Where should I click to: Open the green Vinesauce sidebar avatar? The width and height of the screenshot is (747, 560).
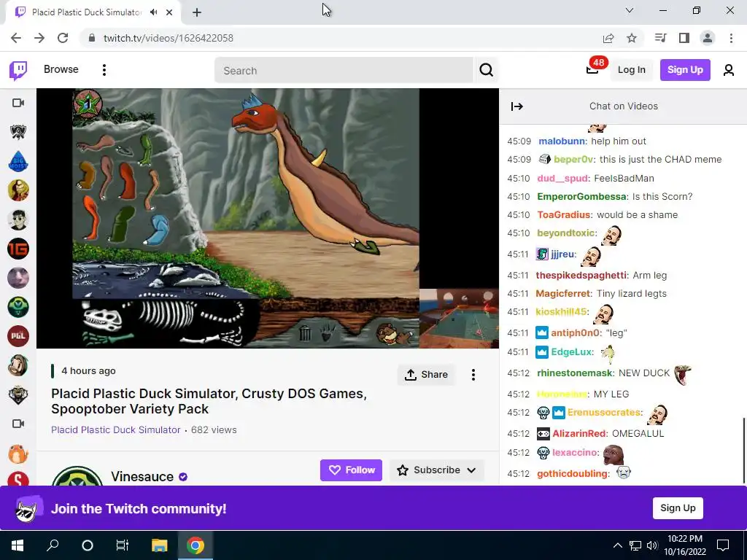click(x=18, y=307)
